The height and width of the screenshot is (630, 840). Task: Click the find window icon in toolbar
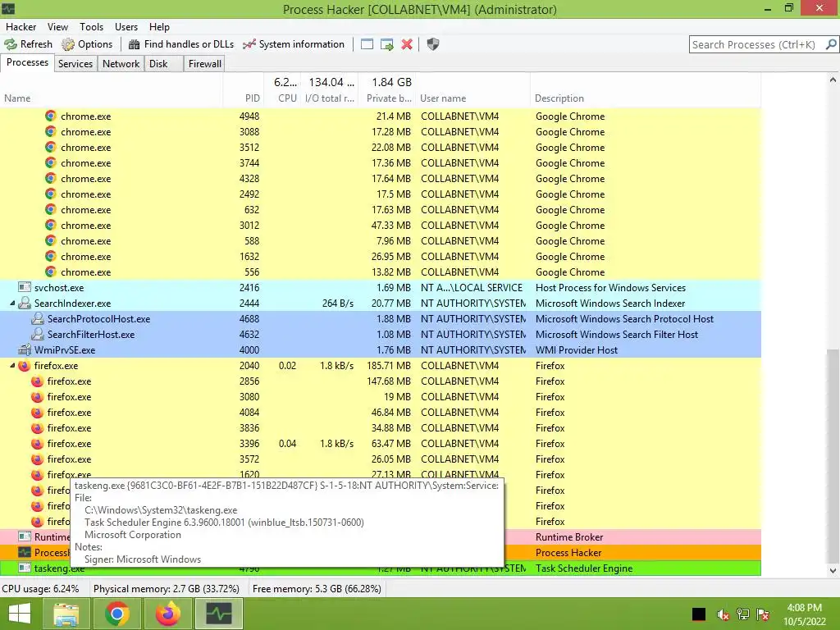click(x=367, y=44)
